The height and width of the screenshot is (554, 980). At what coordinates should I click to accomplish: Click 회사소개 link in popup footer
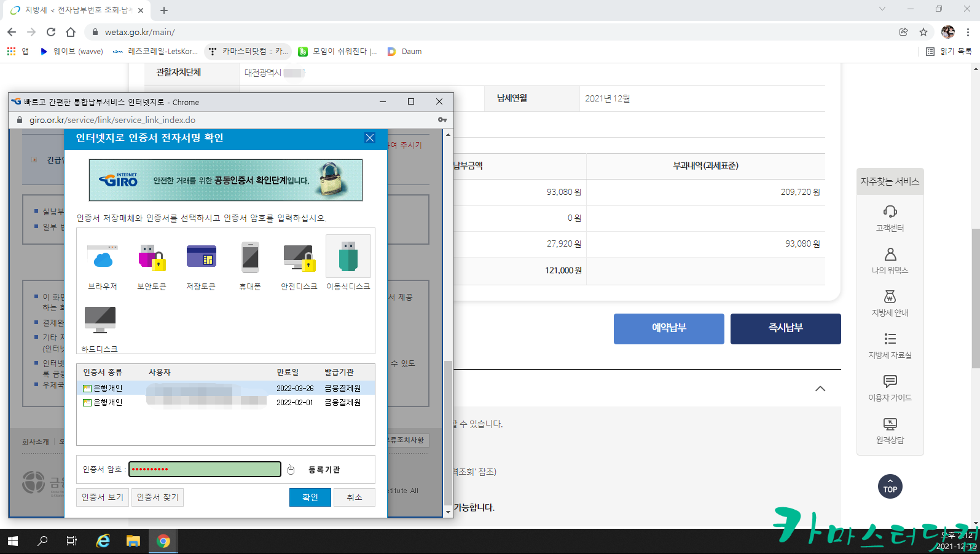coord(36,441)
